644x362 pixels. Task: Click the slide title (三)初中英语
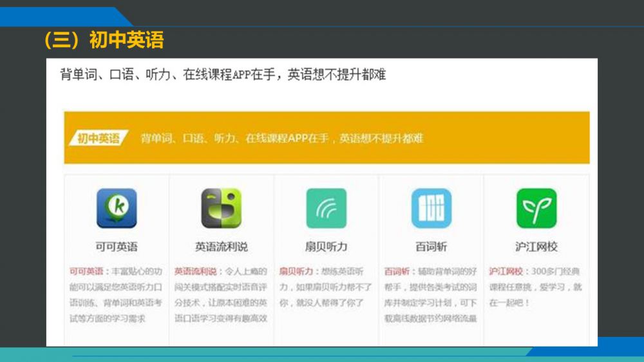(x=103, y=40)
